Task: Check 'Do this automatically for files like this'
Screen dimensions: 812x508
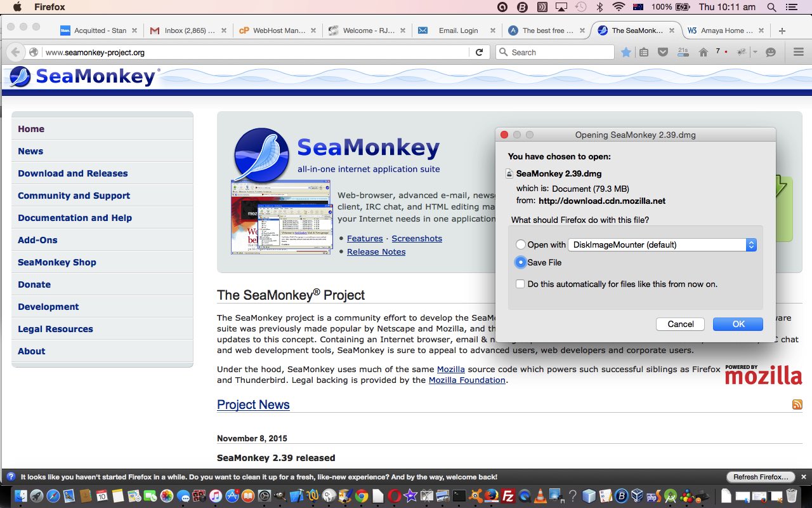Action: pos(520,284)
